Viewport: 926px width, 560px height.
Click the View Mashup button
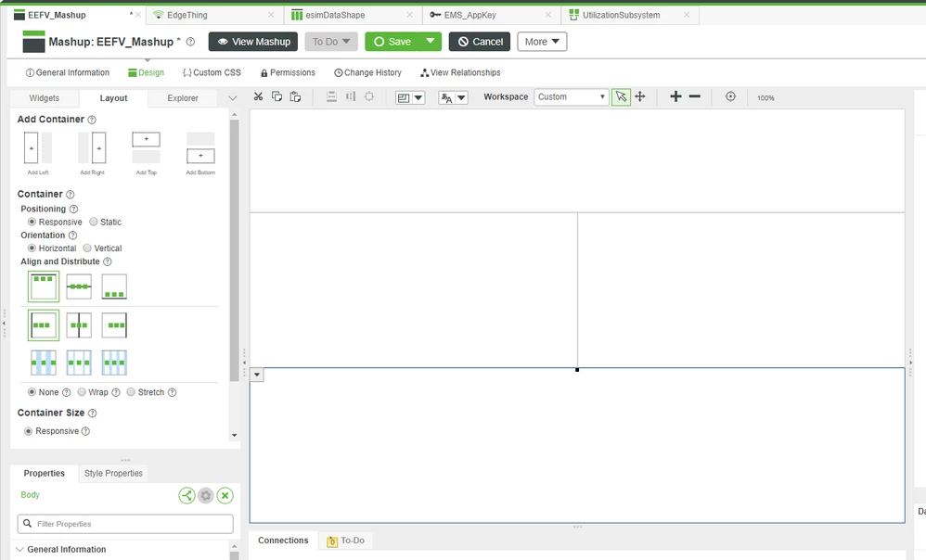pyautogui.click(x=254, y=42)
